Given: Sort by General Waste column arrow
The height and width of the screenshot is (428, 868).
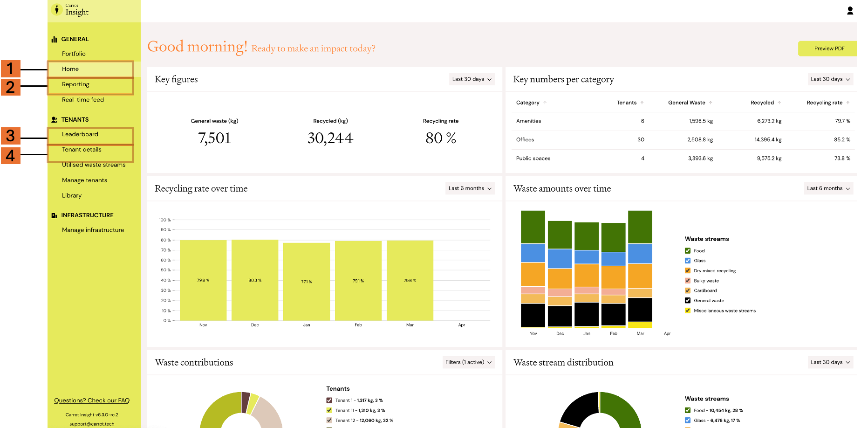Looking at the screenshot, I should [x=710, y=103].
